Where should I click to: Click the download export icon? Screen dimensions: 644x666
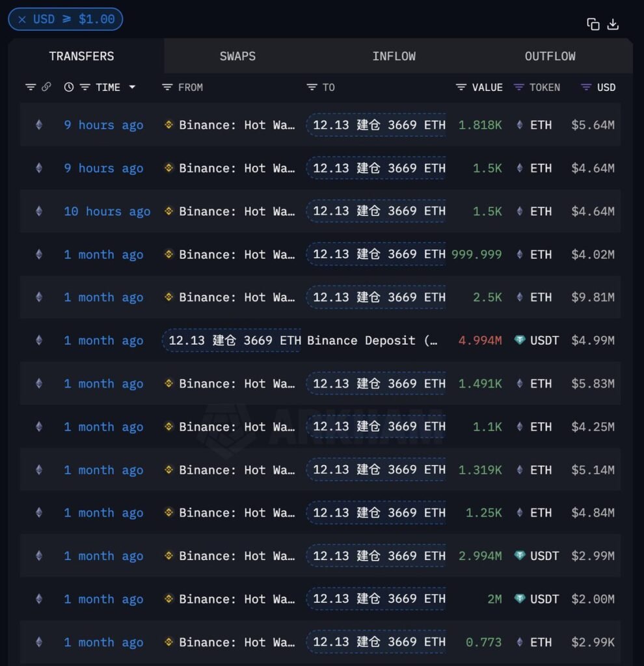click(613, 24)
